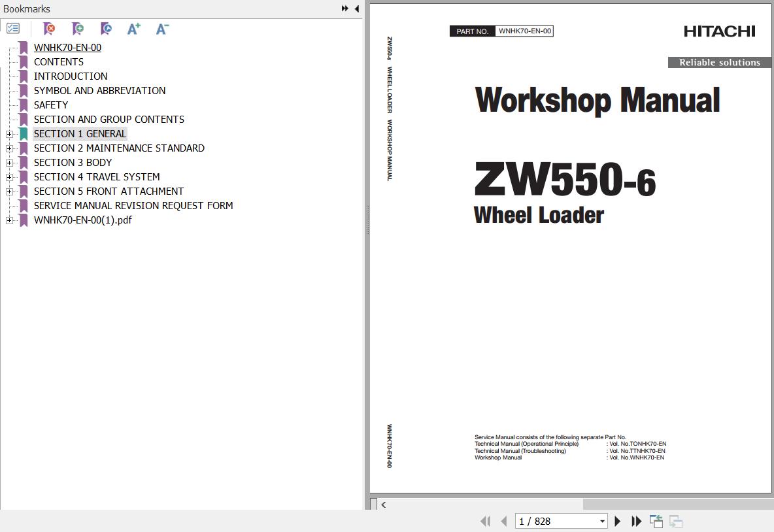The height and width of the screenshot is (532, 774).
Task: Open the WNHK70-EN-00 bookmark
Action: click(67, 47)
